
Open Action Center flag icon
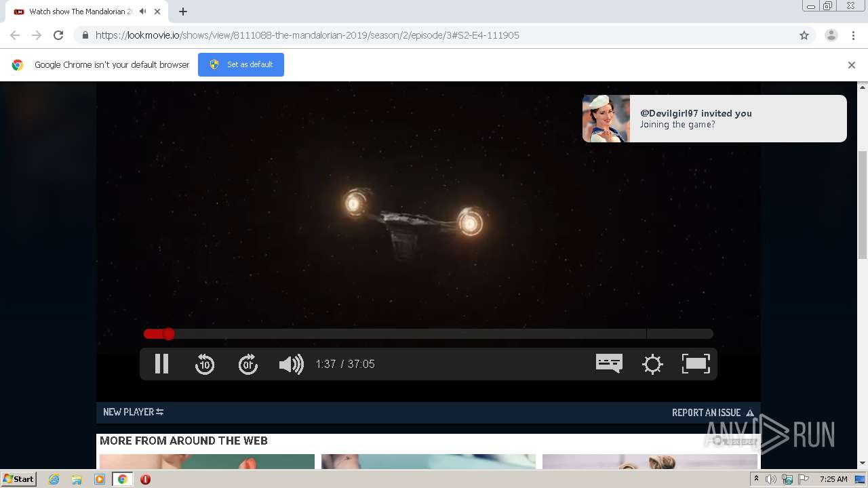pos(804,479)
